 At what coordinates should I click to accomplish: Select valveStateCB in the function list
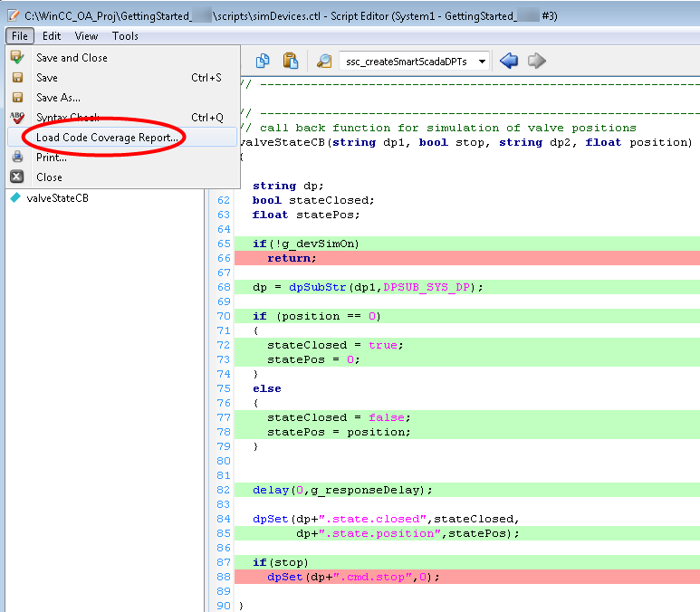(57, 198)
